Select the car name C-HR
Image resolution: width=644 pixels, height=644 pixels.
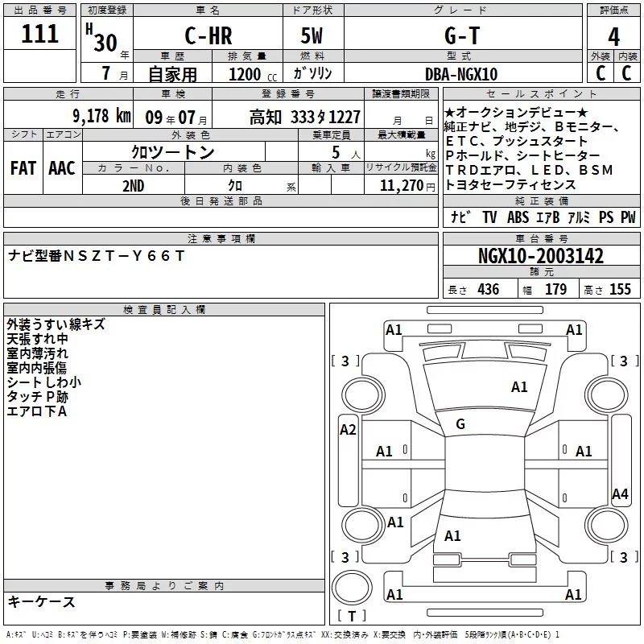[x=208, y=35]
